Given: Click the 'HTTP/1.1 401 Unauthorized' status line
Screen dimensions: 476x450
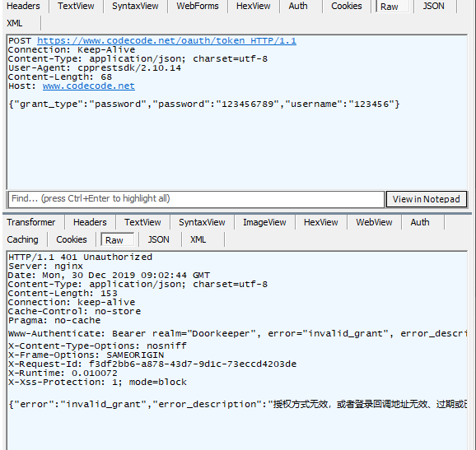Looking at the screenshot, I should 80,257.
